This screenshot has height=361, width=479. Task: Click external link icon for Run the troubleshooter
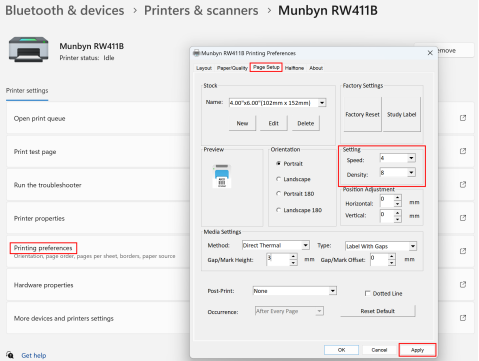(463, 184)
